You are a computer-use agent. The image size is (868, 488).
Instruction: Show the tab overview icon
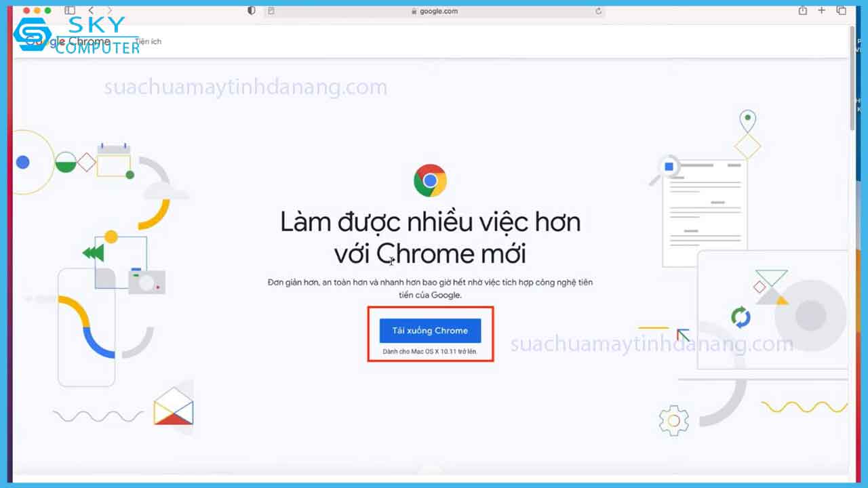coord(841,10)
